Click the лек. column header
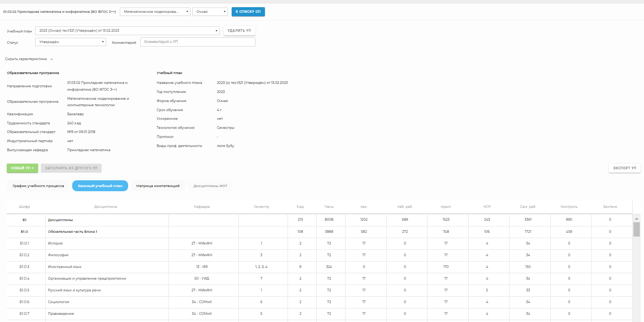The image size is (644, 322). [x=364, y=207]
